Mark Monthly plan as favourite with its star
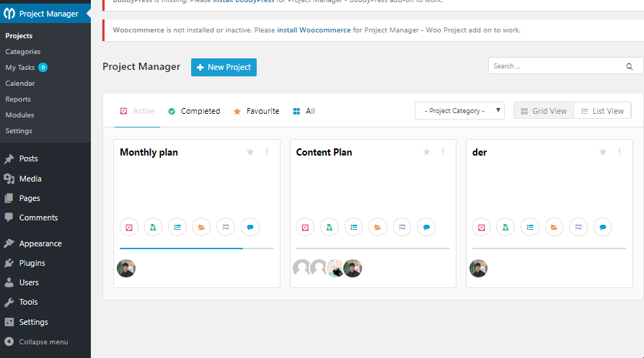 click(250, 152)
